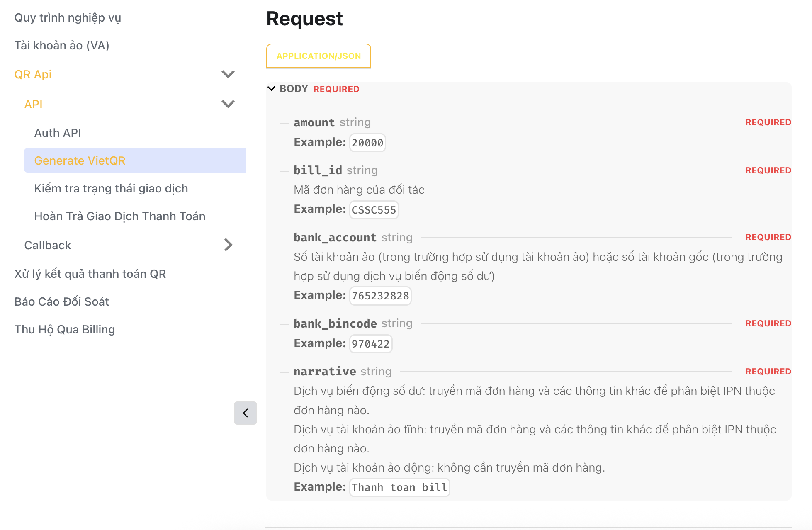The height and width of the screenshot is (530, 812).
Task: Collapse the BODY section chevron
Action: tap(271, 89)
